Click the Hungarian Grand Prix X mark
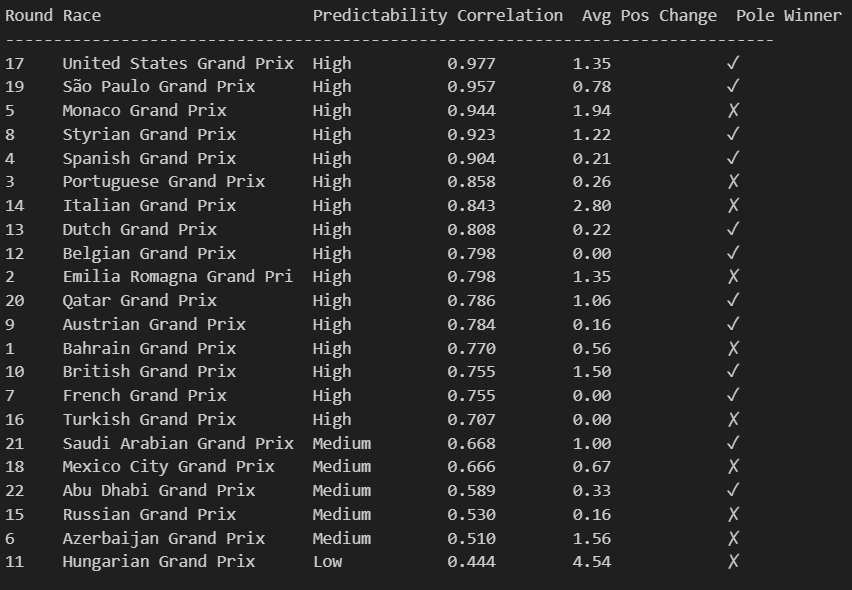The width and height of the screenshot is (852, 590). pos(733,561)
